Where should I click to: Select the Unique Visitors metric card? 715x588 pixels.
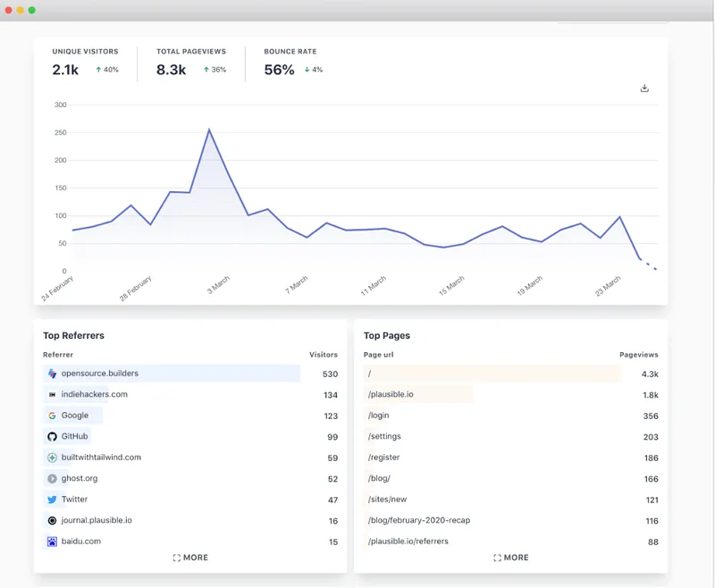point(85,61)
